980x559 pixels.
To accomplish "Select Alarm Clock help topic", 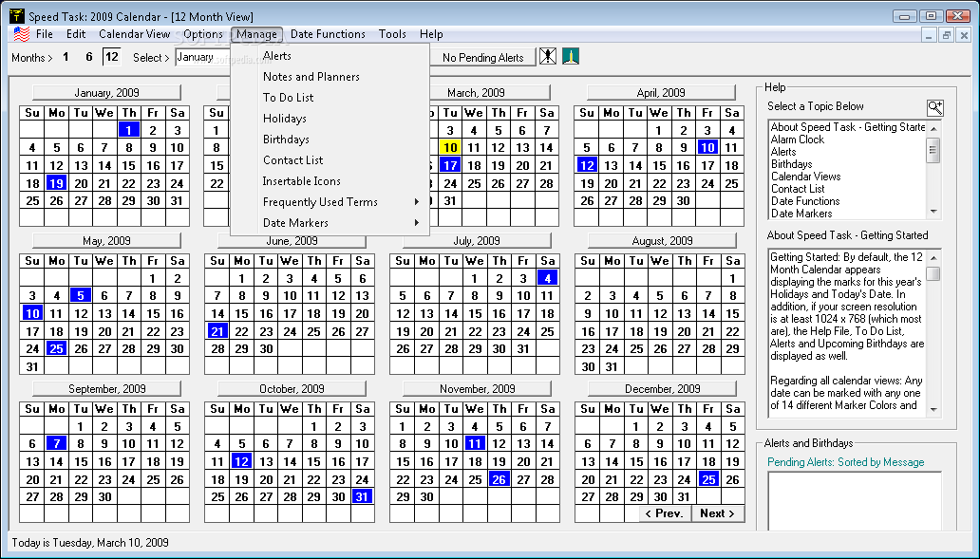I will click(797, 140).
